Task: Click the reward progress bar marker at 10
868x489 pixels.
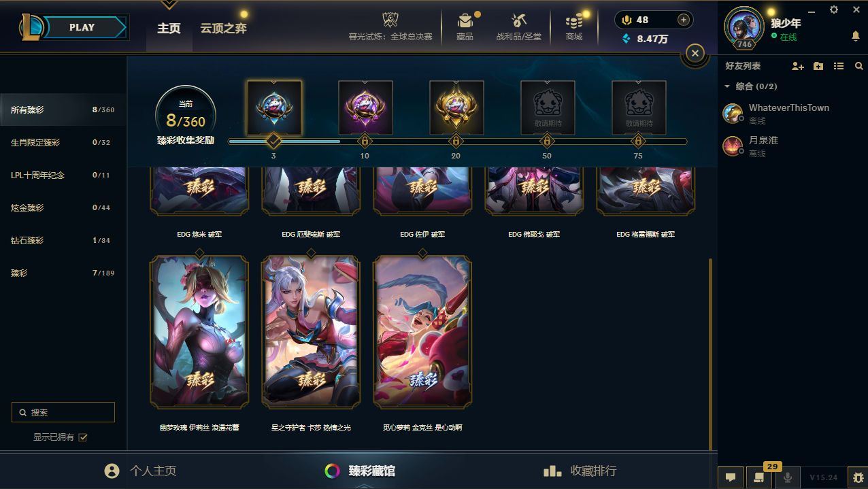Action: 365,141
